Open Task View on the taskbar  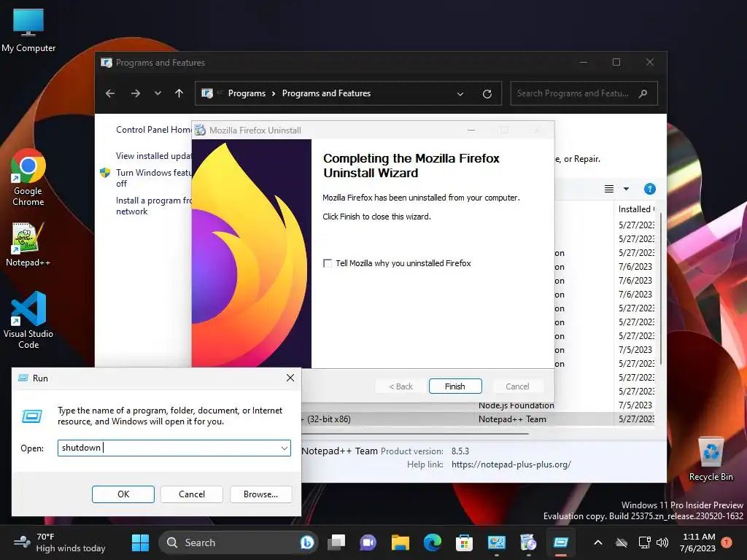pyautogui.click(x=336, y=542)
